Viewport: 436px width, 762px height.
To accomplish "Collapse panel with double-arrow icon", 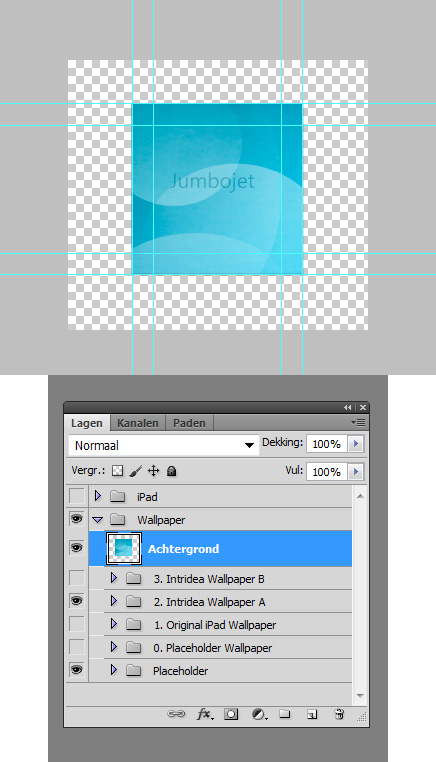I will 348,407.
